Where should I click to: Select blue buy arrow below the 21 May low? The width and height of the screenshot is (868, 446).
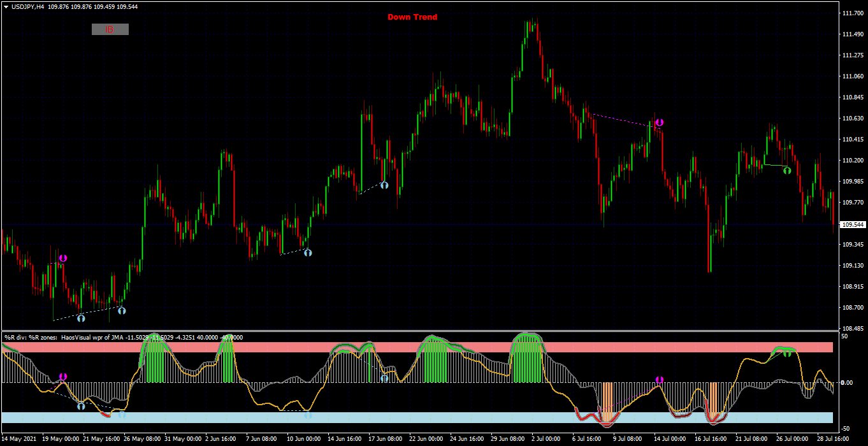[81, 318]
